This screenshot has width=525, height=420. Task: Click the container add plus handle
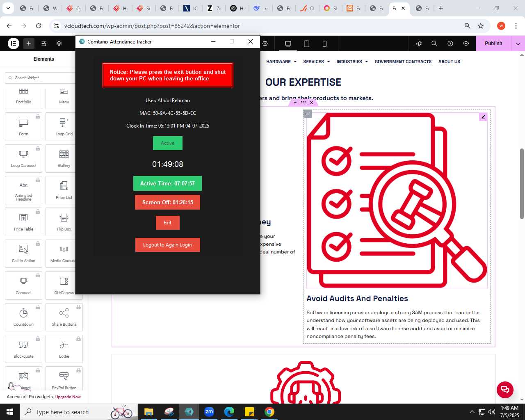[295, 103]
